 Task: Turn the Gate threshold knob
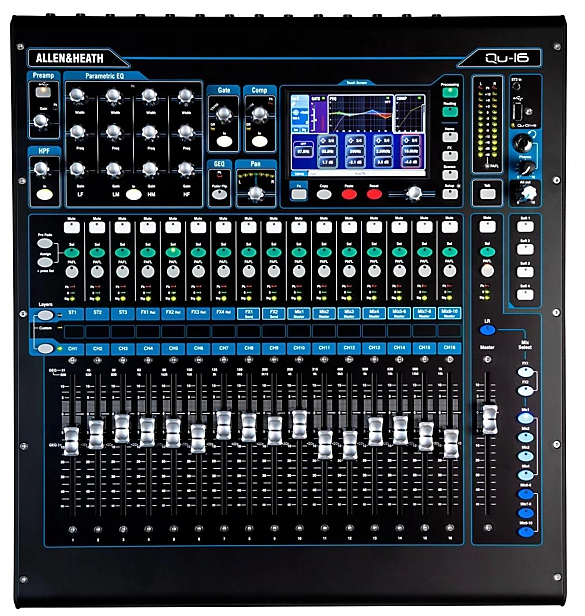click(x=224, y=114)
